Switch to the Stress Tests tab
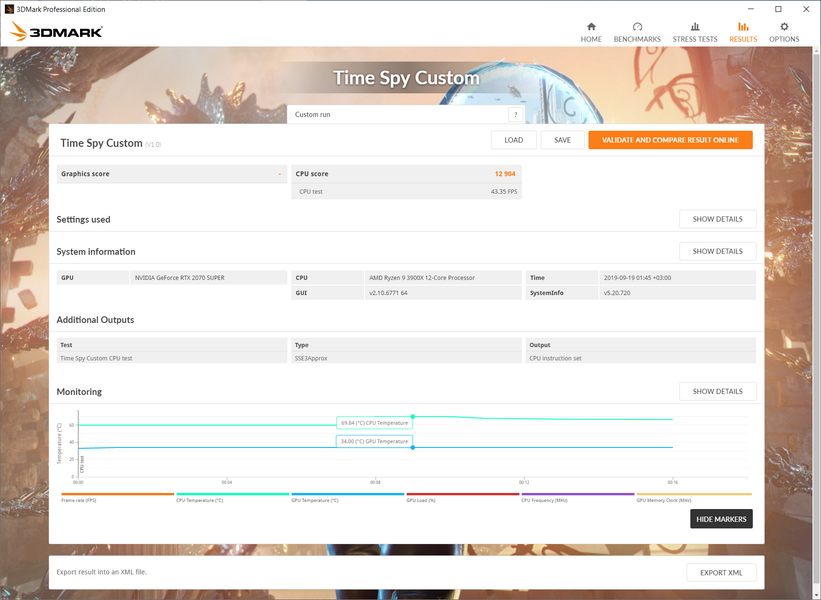Screen dimensions: 821x600 (x=695, y=32)
